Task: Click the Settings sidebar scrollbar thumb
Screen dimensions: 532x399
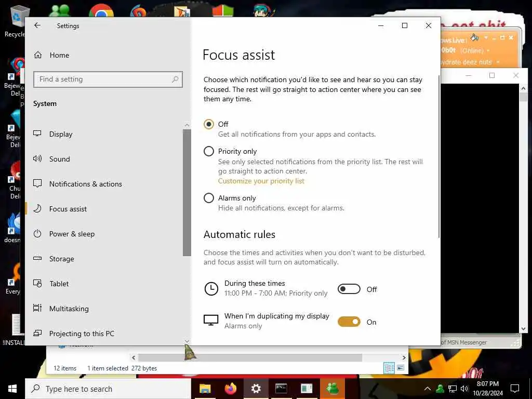Action: 187,192
